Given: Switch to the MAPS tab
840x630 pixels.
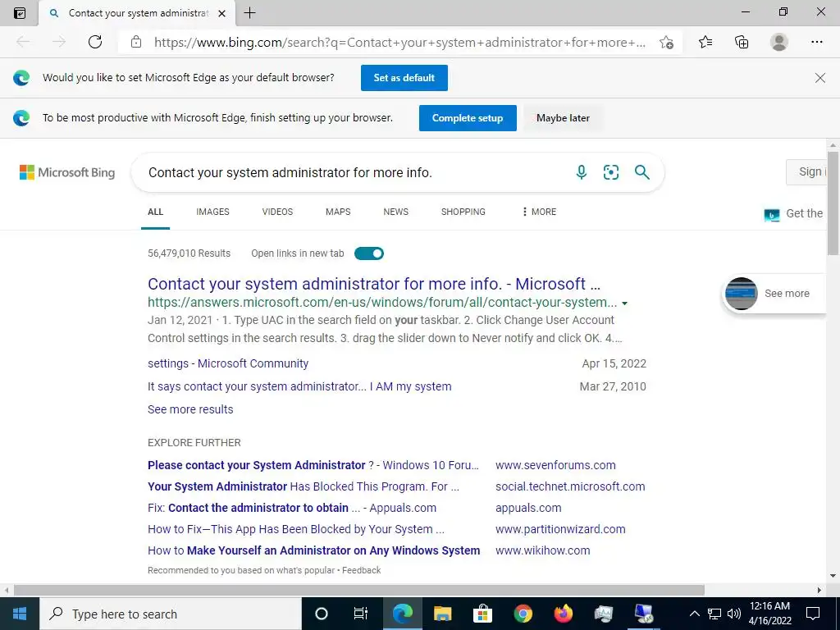Looking at the screenshot, I should [x=338, y=212].
